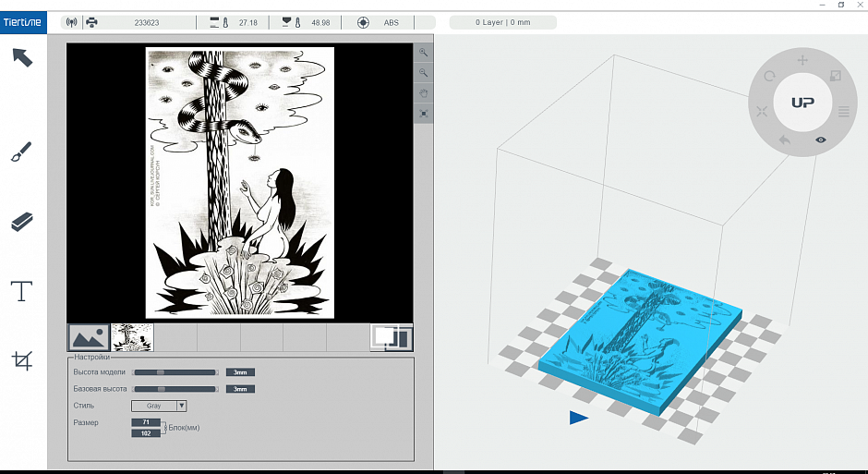
Task: Click the blue 3D relief model
Action: pos(640,341)
